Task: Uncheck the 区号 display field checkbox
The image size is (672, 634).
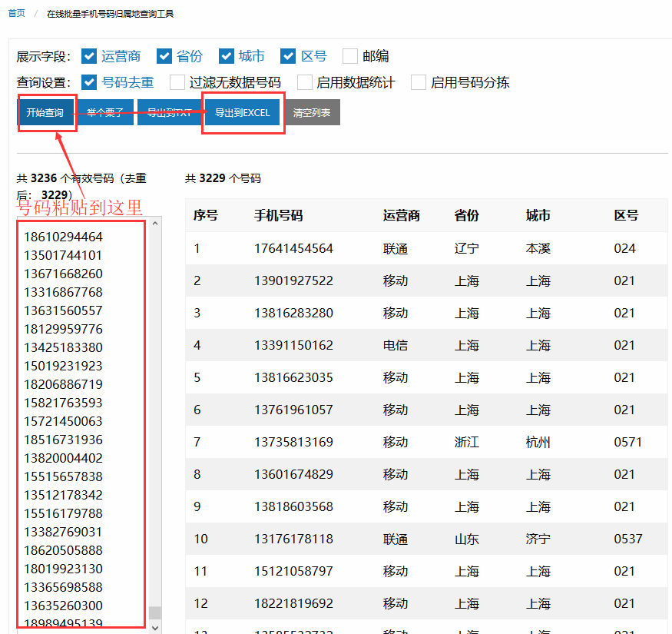Action: coord(288,56)
